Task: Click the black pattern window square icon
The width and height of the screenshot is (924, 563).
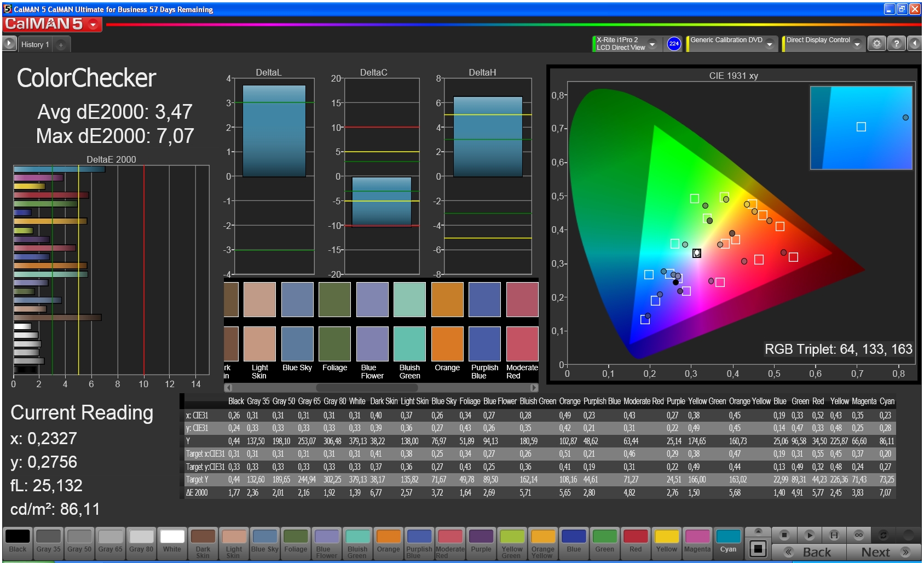Action: pos(758,548)
